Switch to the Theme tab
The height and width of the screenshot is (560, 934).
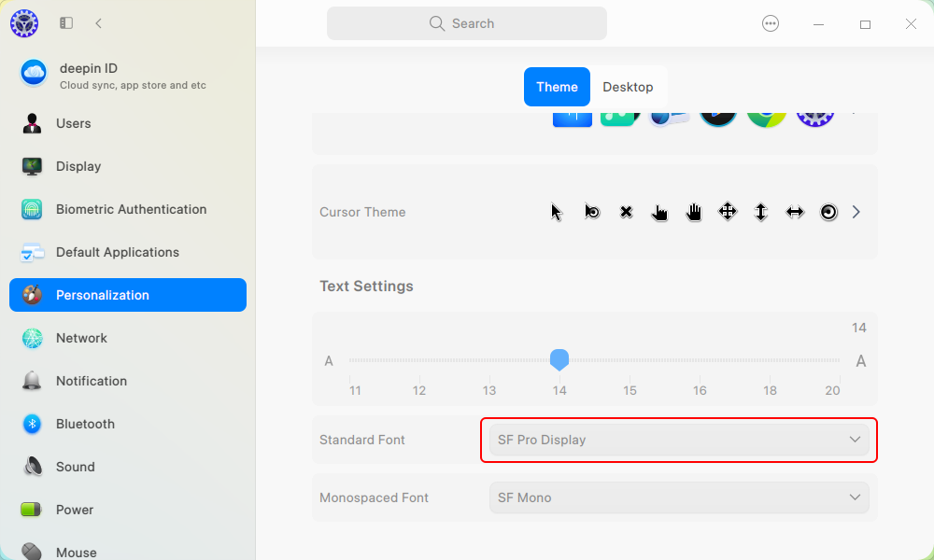557,87
